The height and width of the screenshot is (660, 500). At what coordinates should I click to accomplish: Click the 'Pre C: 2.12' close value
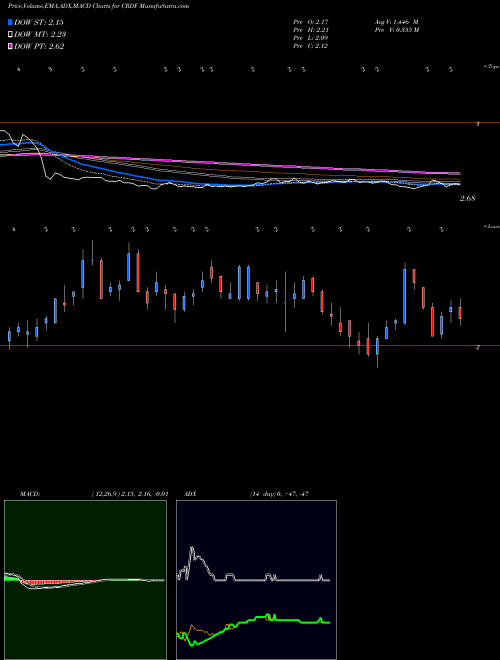tap(311, 46)
